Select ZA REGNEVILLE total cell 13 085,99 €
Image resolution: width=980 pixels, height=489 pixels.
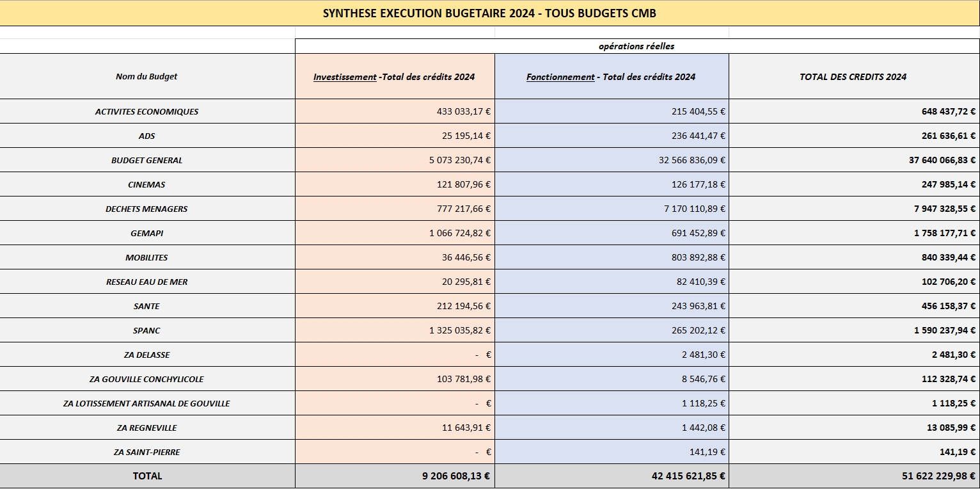click(951, 428)
